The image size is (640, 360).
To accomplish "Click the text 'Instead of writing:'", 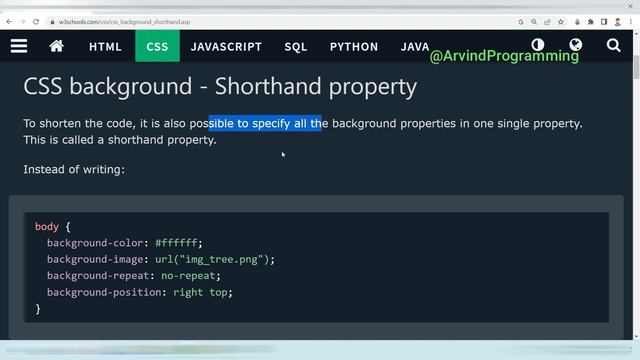I will click(74, 169).
